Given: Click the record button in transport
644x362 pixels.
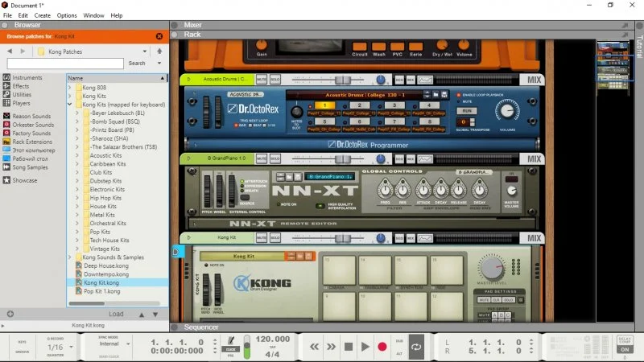Looking at the screenshot, I should [x=382, y=347].
